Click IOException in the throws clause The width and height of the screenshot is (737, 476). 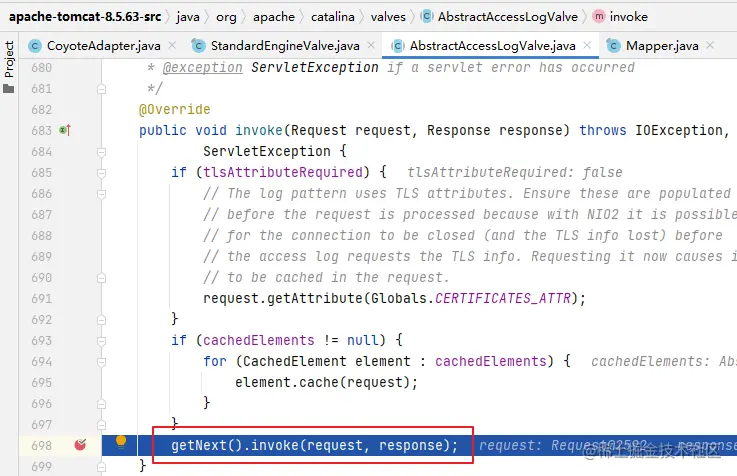[x=679, y=130]
